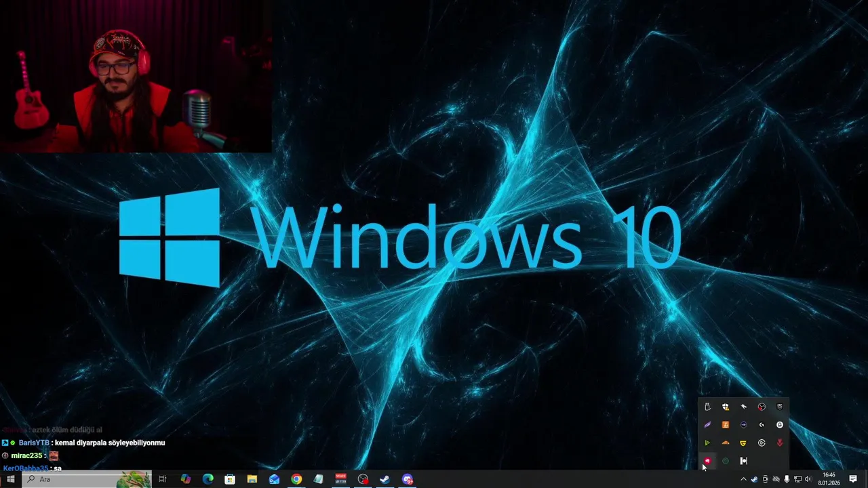Open Google Chrome from the taskbar
This screenshot has height=488, width=868.
click(296, 479)
